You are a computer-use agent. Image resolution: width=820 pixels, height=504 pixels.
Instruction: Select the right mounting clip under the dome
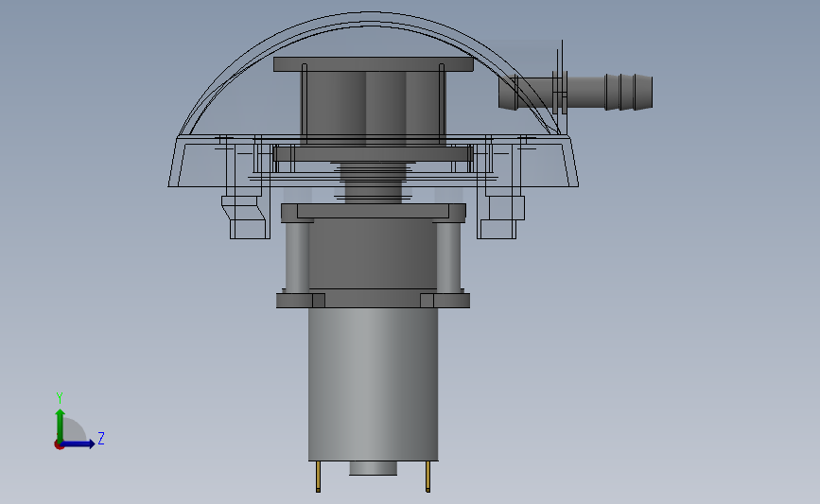(500, 217)
